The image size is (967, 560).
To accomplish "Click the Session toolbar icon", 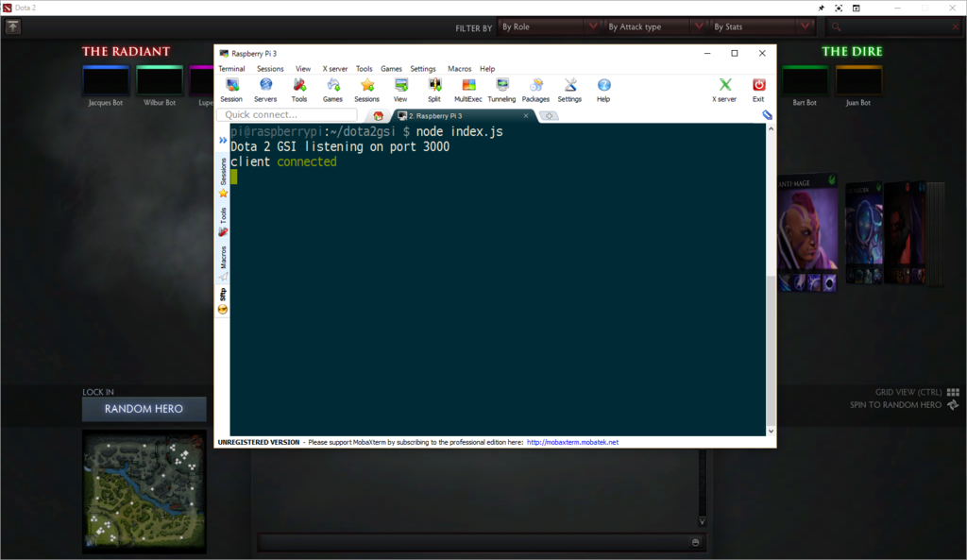I will click(231, 86).
